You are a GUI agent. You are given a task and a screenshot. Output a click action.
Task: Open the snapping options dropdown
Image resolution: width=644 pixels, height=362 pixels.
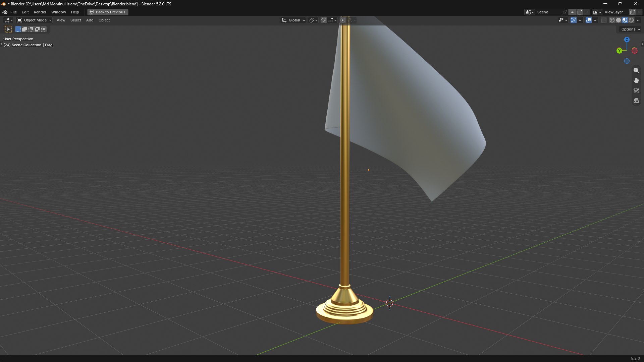[332, 20]
